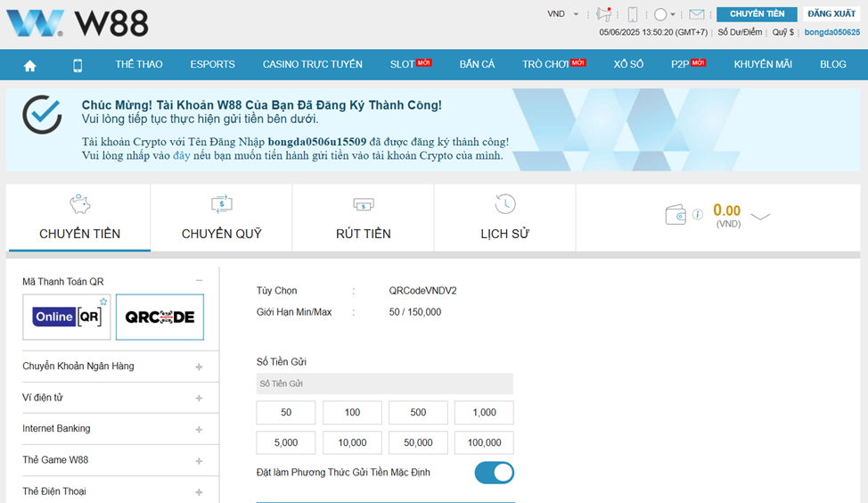Collapse the Mã Thanh Toán QR section
The height and width of the screenshot is (503, 868).
pos(199,281)
